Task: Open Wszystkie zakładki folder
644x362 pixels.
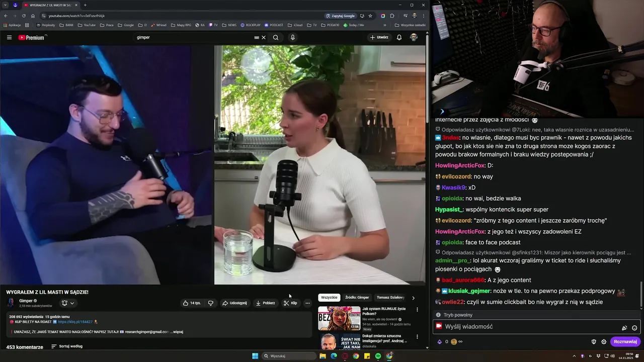Action: point(410,25)
